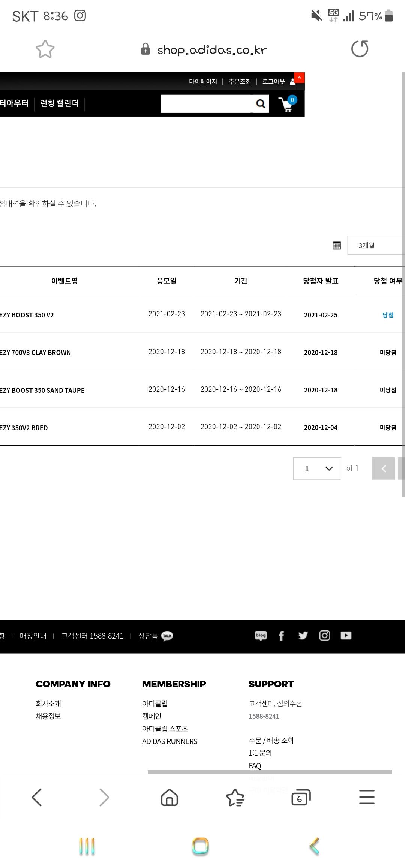Click the site search input field
This screenshot has height=868, width=405.
click(207, 104)
